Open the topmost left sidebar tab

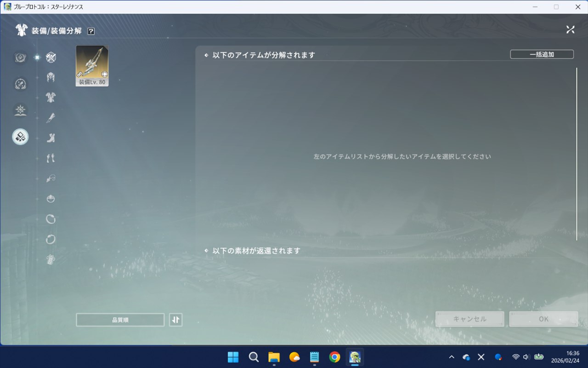point(20,57)
